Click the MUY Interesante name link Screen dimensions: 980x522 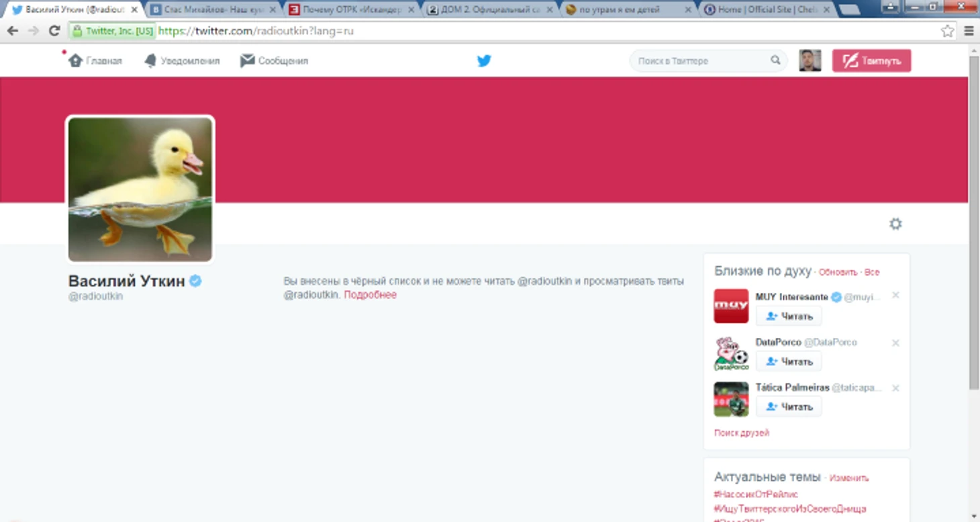tap(791, 297)
